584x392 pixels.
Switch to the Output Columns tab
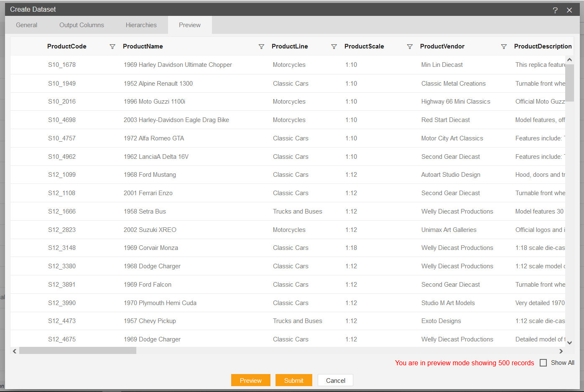(82, 25)
